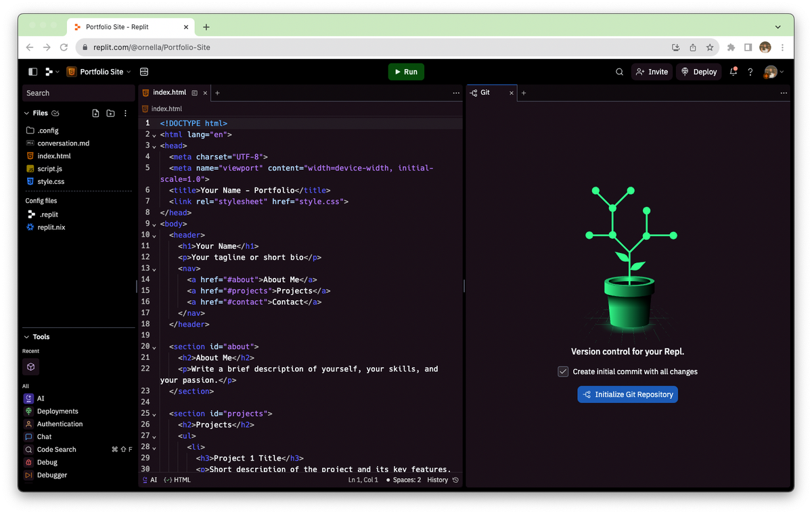Toggle the files three-dot options menu
Screen dimensions: 812x514
125,113
